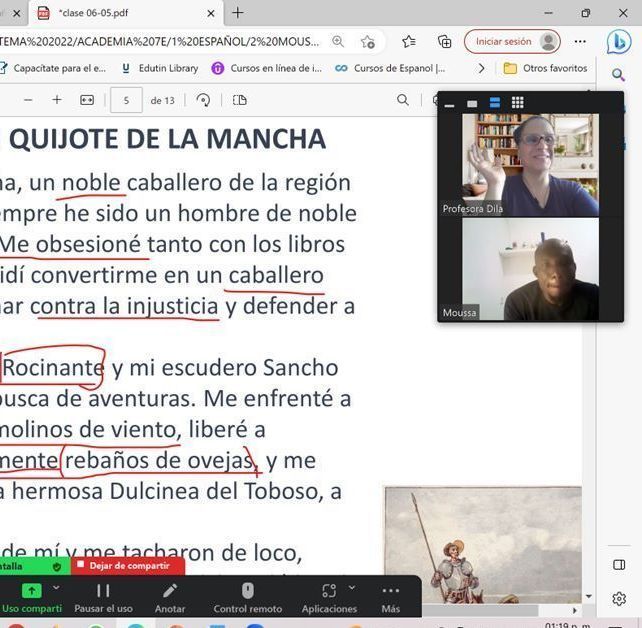Switch video panel to single-video view
The width and height of the screenshot is (642, 628).
472,103
